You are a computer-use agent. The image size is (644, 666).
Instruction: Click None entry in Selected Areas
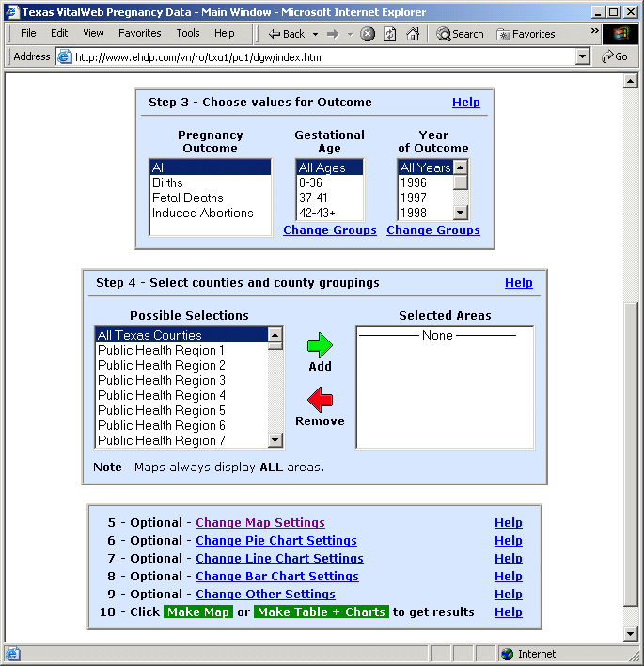point(437,335)
